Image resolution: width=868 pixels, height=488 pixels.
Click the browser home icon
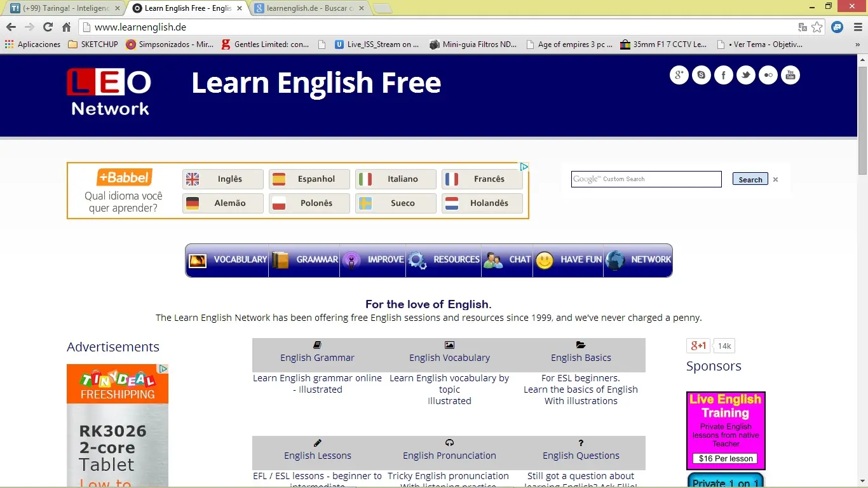point(66,27)
